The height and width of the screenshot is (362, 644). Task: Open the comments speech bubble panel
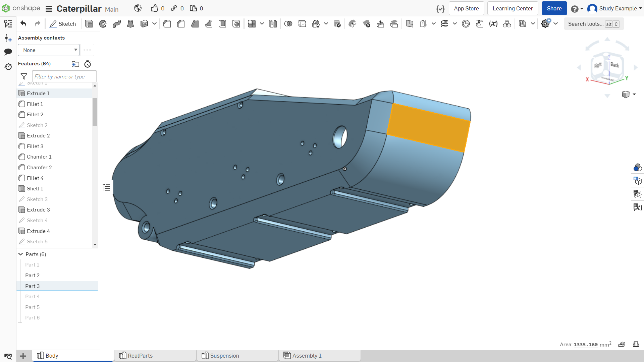click(x=8, y=52)
